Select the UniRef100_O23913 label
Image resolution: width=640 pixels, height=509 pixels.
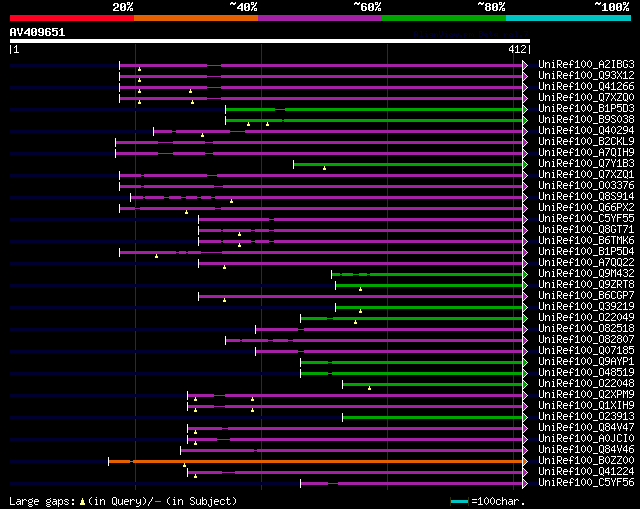(x=586, y=417)
